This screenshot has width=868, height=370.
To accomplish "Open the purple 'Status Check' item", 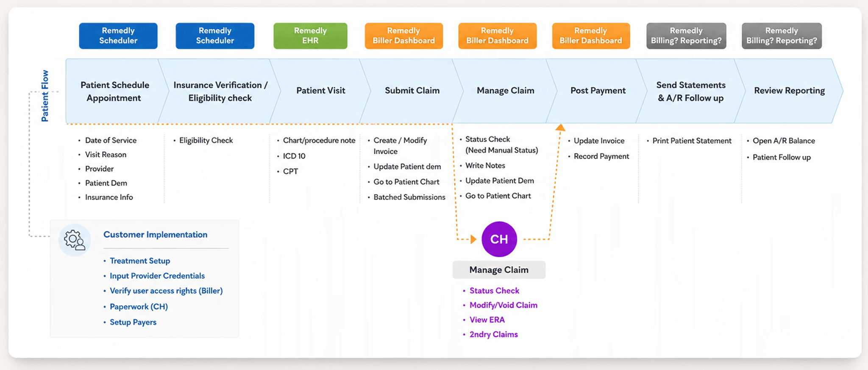I will (x=494, y=291).
